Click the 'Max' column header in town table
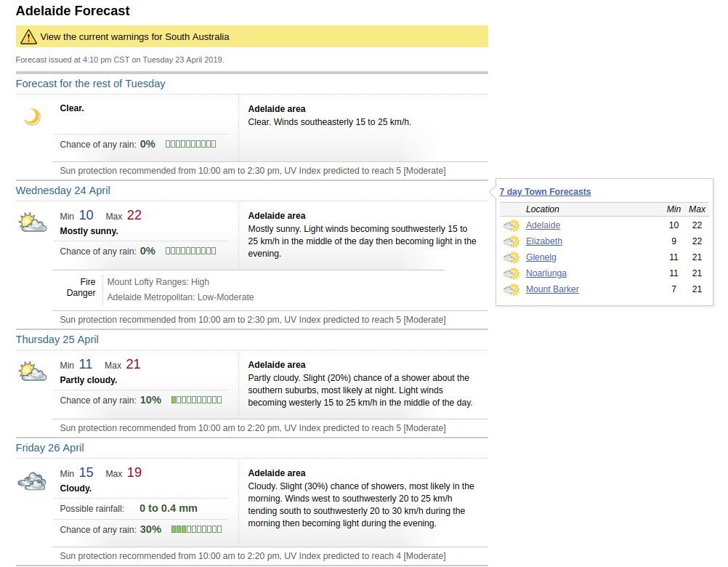Image resolution: width=728 pixels, height=567 pixels. pos(697,209)
